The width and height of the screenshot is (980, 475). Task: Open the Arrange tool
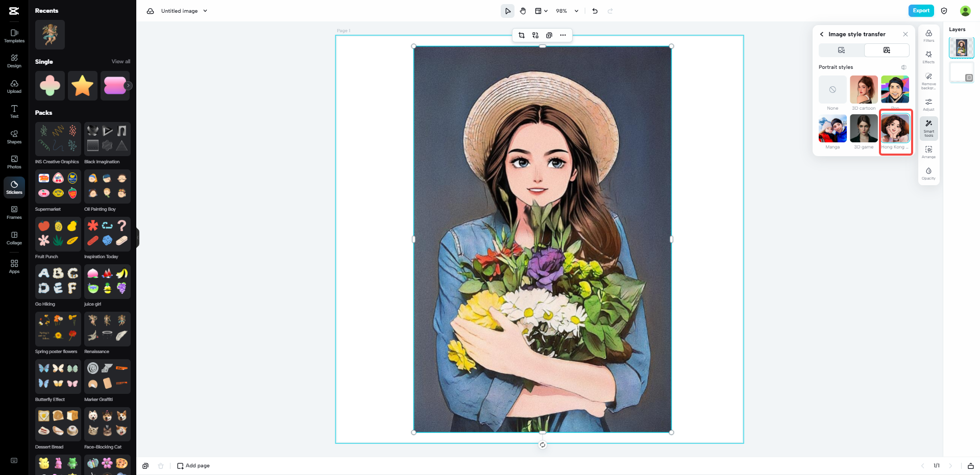coord(929,152)
